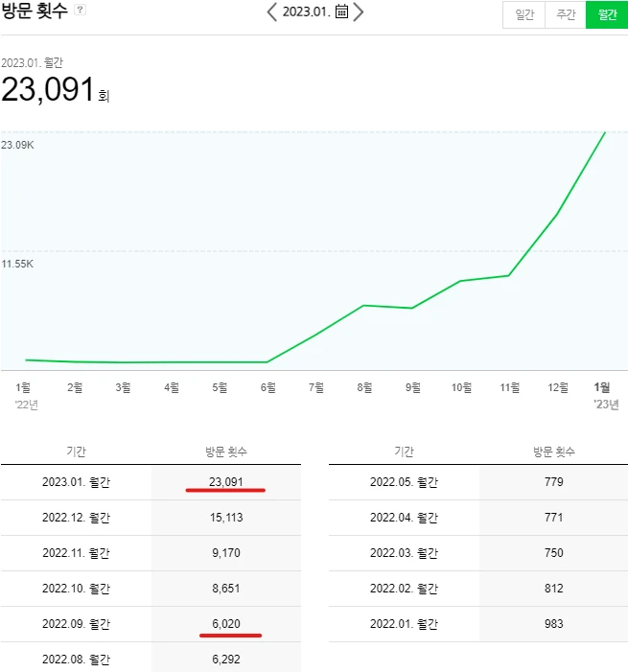Click the 8월 point on chart axis
This screenshot has width=628, height=672.
pos(364,387)
